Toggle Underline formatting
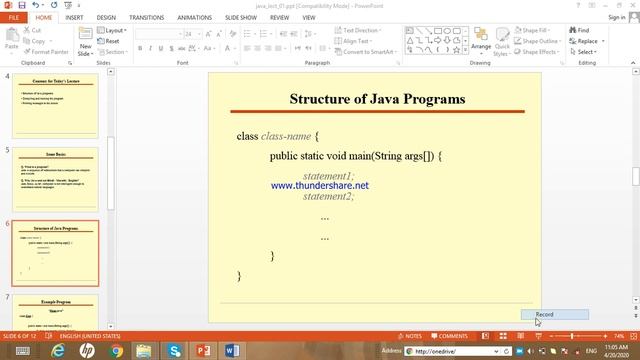The width and height of the screenshot is (640, 360). pyautogui.click(x=161, y=49)
